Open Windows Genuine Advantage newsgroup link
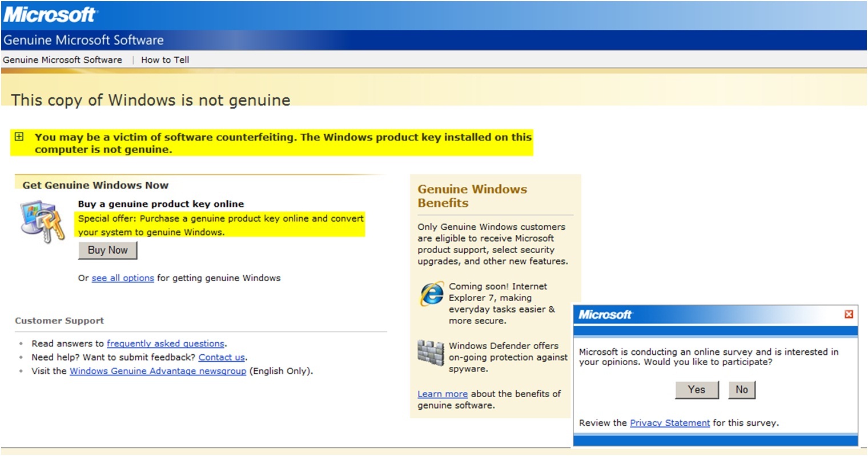Viewport: 868px width, 456px height. (x=158, y=371)
